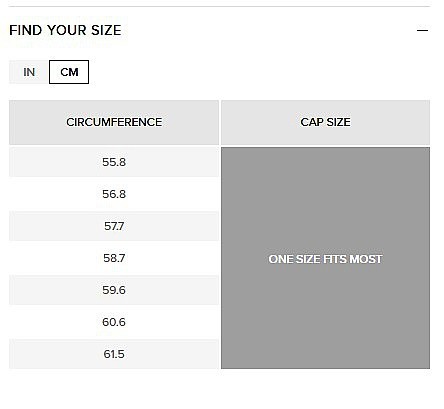
Task: Collapse the Find Your Size section
Action: click(x=422, y=30)
